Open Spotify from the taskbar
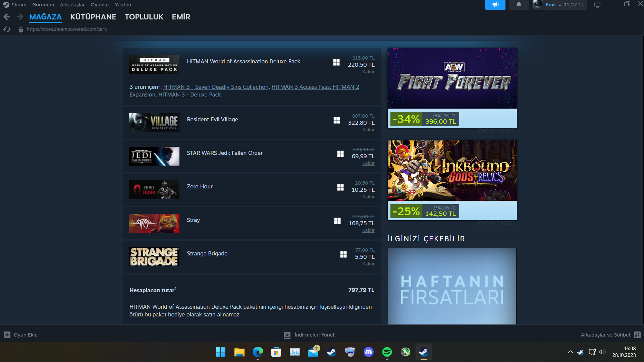Screen dimensions: 644x362 tap(387, 352)
